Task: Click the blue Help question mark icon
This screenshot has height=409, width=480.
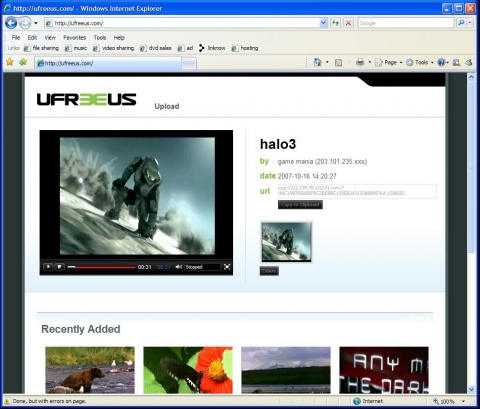Action: 441,62
